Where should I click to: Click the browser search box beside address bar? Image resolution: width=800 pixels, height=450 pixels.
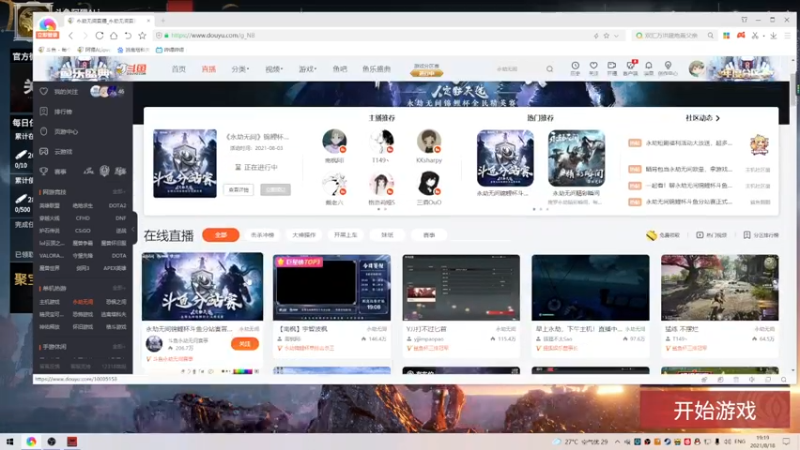pyautogui.click(x=673, y=36)
